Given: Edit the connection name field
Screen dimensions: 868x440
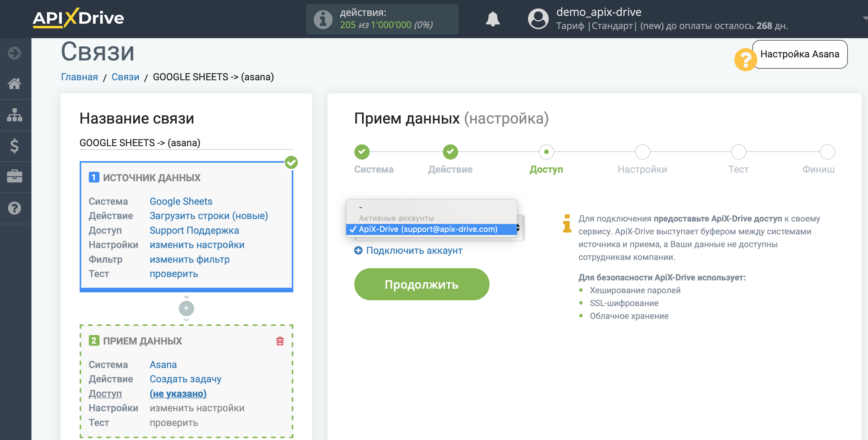Looking at the screenshot, I should (x=186, y=142).
